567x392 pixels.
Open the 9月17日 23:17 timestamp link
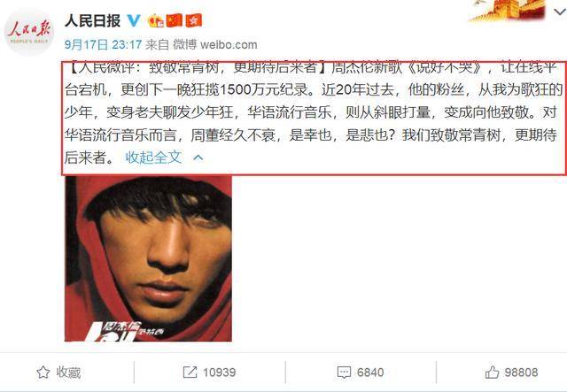[x=103, y=44]
